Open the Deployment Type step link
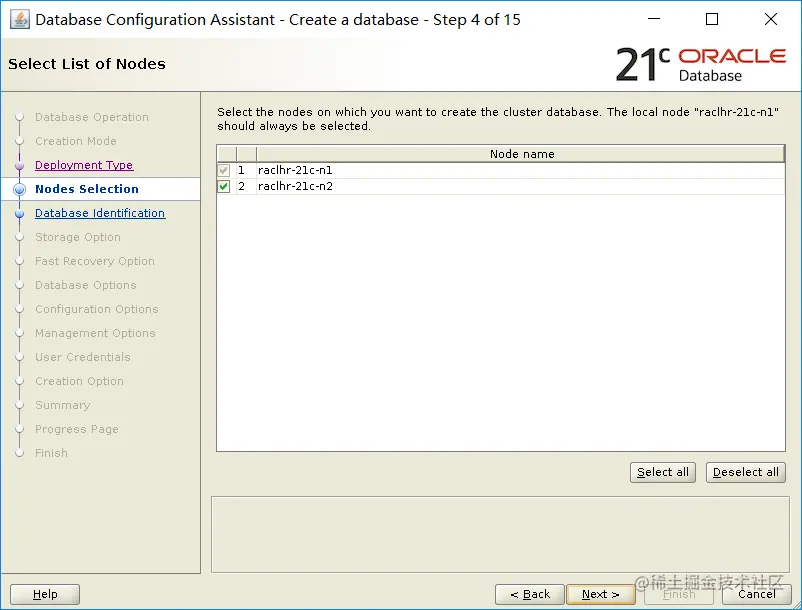 [x=84, y=165]
